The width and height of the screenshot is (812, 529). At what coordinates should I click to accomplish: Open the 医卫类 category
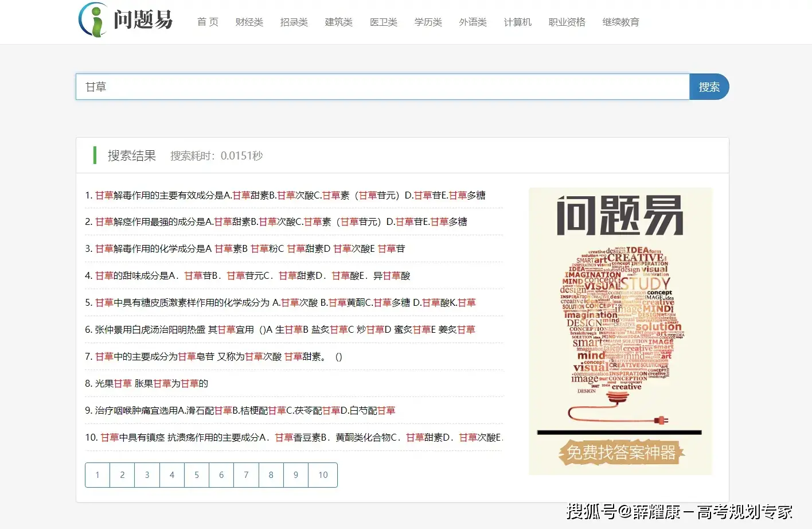click(x=383, y=22)
